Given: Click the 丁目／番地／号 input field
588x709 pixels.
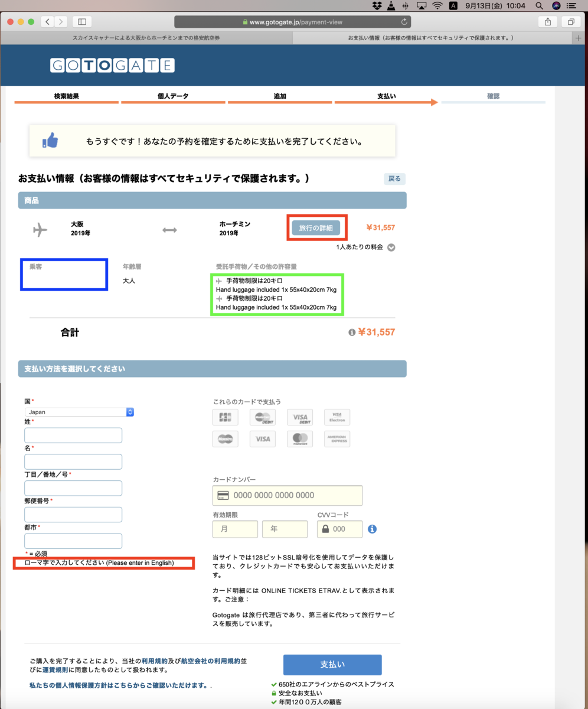Looking at the screenshot, I should pyautogui.click(x=73, y=488).
